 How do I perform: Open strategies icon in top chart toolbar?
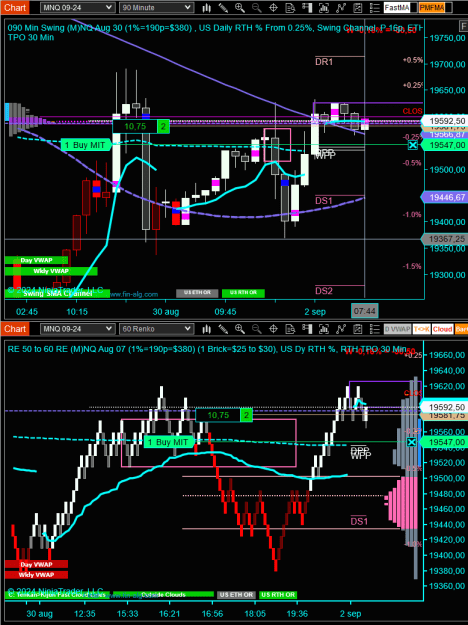point(357,8)
